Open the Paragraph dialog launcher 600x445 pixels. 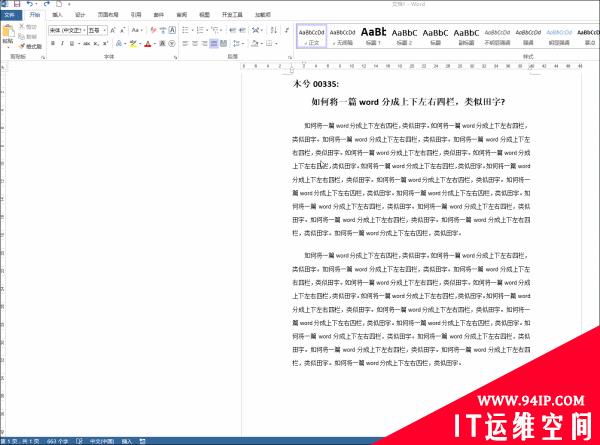pos(290,58)
